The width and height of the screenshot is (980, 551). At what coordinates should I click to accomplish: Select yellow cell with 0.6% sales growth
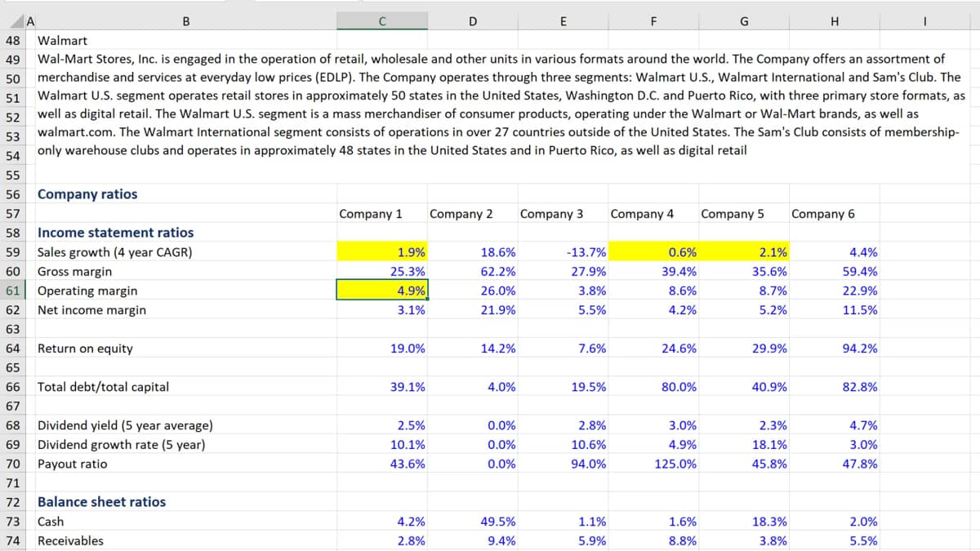pos(653,252)
